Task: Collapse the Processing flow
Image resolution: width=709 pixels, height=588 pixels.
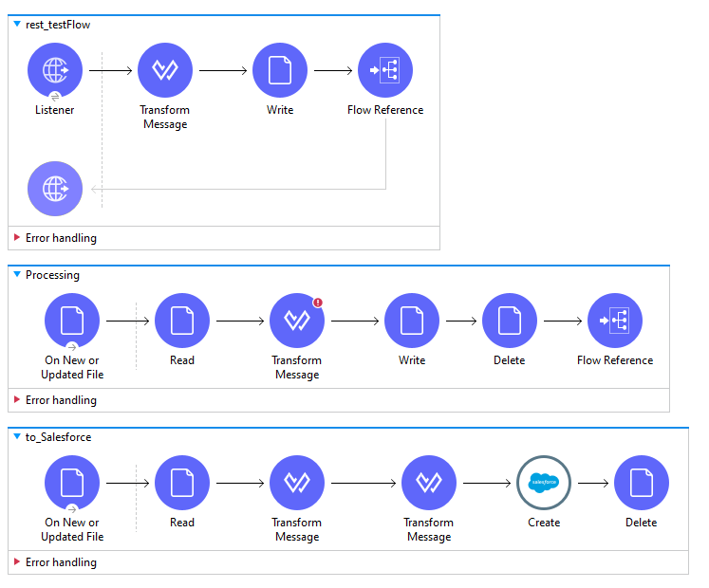Action: (x=17, y=275)
